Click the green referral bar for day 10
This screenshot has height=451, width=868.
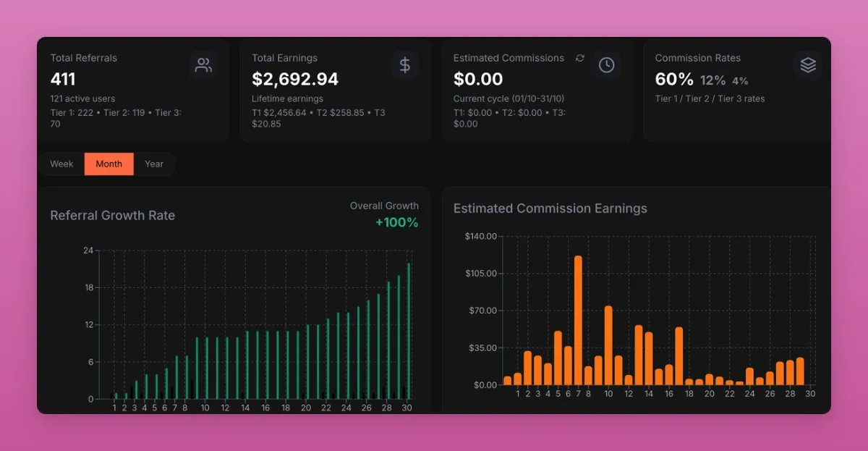[207, 368]
